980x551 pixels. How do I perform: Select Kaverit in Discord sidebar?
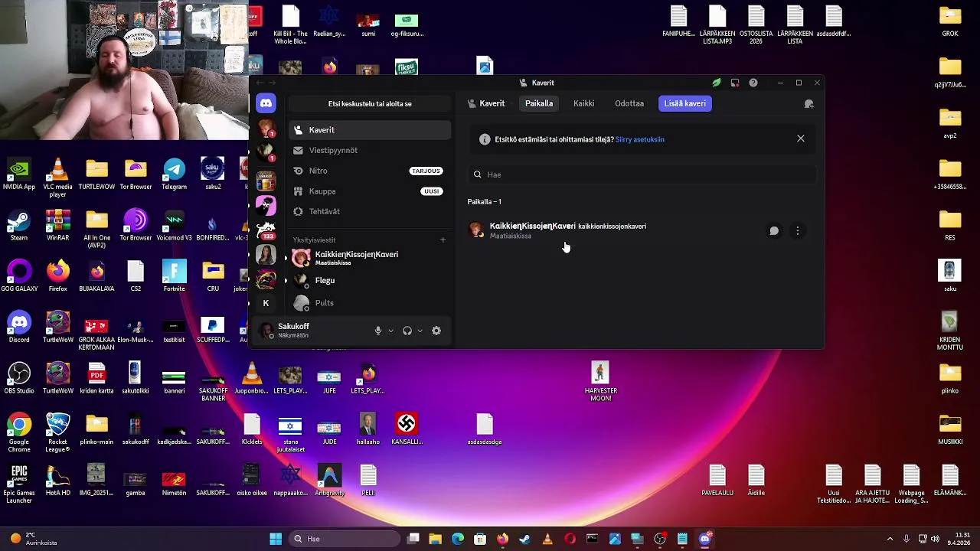tap(370, 130)
